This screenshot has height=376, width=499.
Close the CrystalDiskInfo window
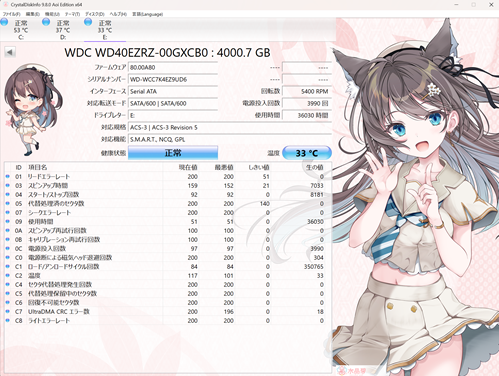coord(491,5)
